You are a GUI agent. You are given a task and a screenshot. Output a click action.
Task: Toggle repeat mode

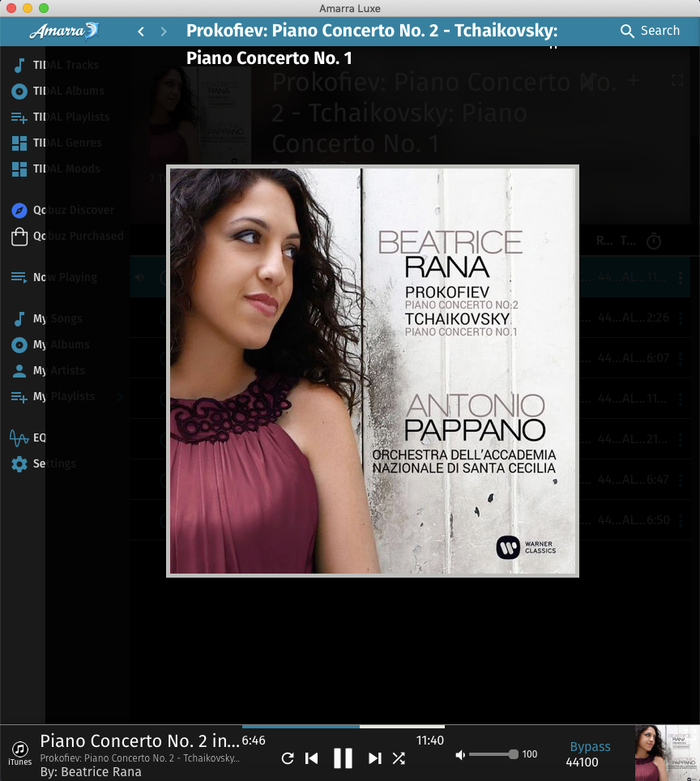(x=287, y=758)
